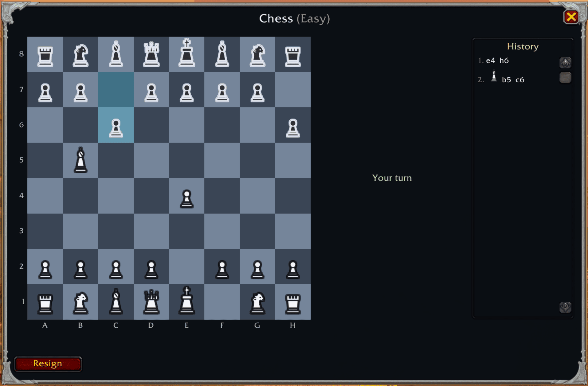Image resolution: width=588 pixels, height=386 pixels.
Task: Select the white queen on d1
Action: tap(151, 302)
